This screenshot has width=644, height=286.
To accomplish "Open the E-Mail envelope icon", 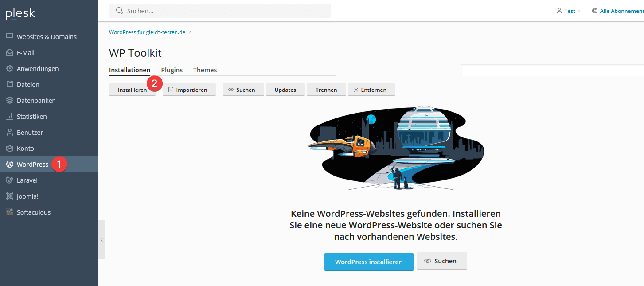I will (10, 53).
